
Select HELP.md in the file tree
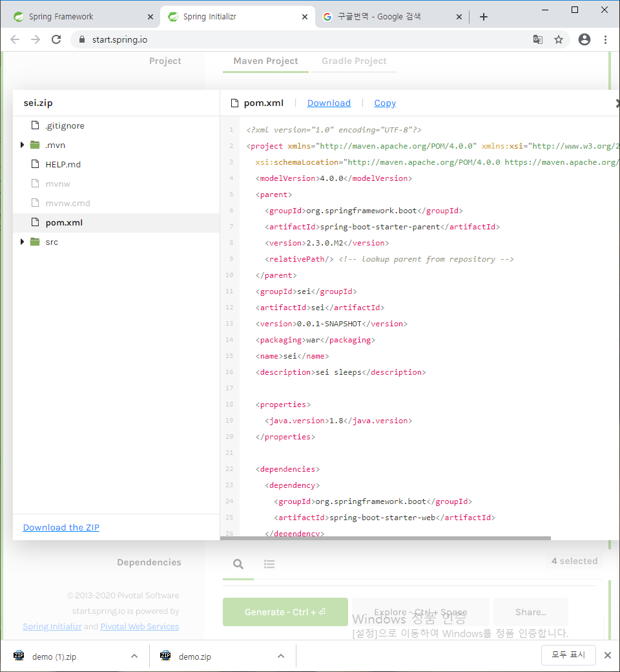tap(116, 164)
